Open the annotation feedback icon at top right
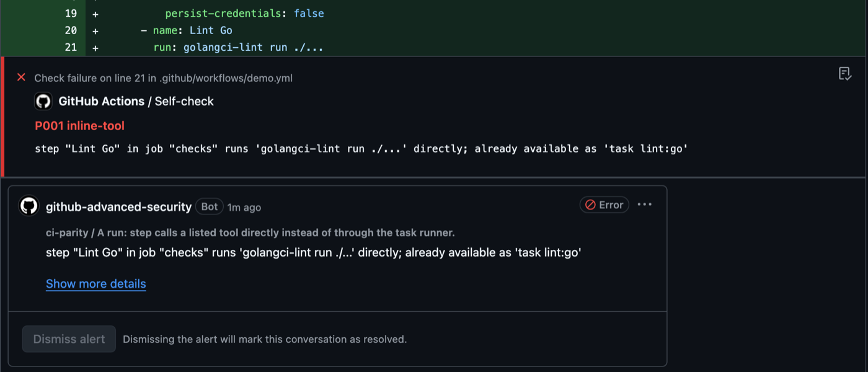Viewport: 868px width, 372px height. point(844,74)
